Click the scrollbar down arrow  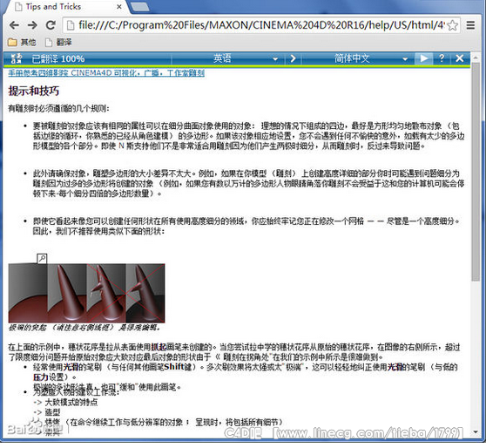coord(476,431)
